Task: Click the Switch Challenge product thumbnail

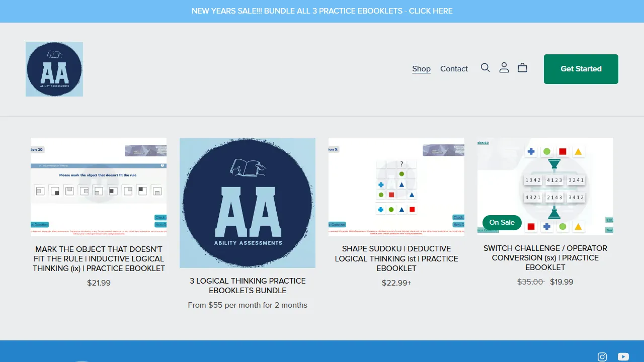Action: coord(545,186)
